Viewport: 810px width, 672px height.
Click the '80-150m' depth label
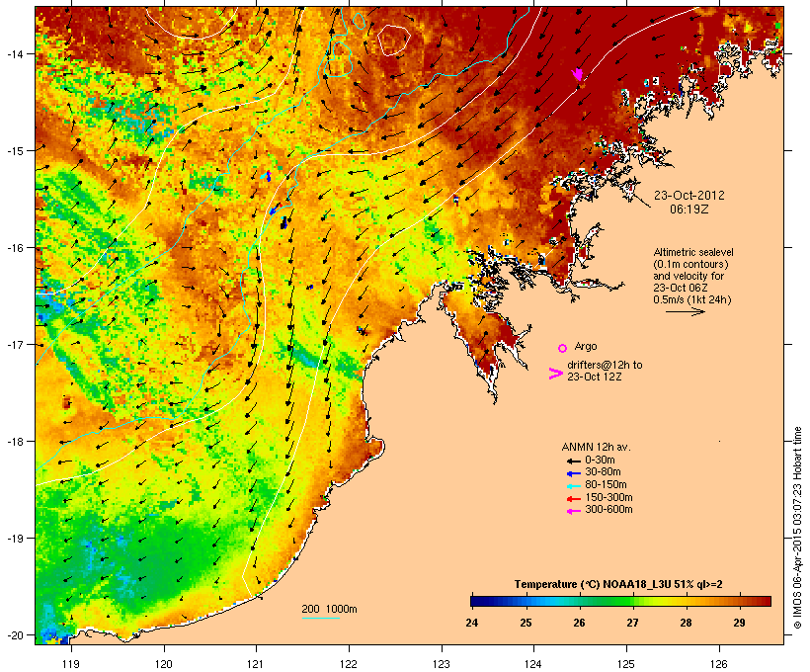606,485
